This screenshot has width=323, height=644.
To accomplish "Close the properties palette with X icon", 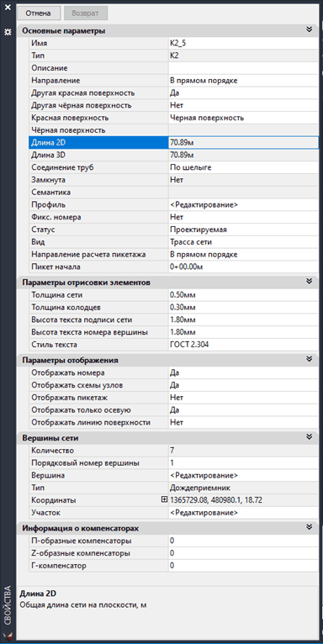I will click(7, 8).
